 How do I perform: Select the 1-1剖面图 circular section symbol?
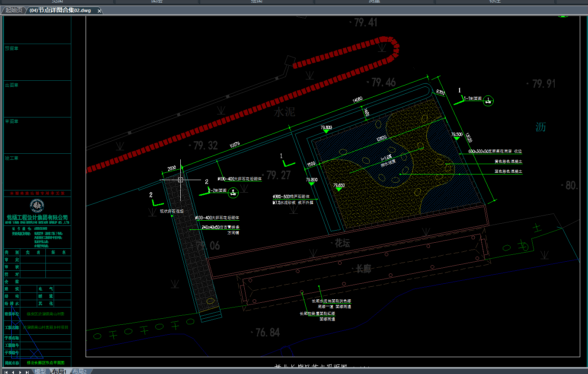(489, 101)
